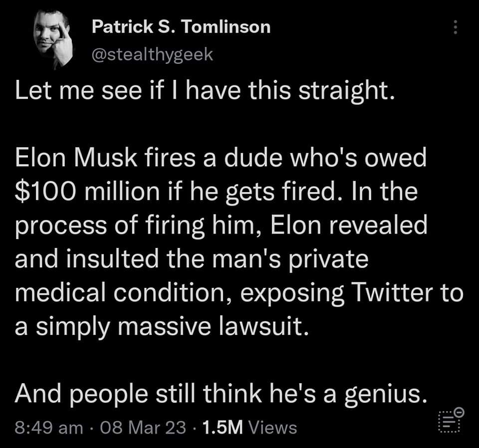Image resolution: width=479 pixels, height=448 pixels.
Task: Click the "Views" label
Action: 272,428
